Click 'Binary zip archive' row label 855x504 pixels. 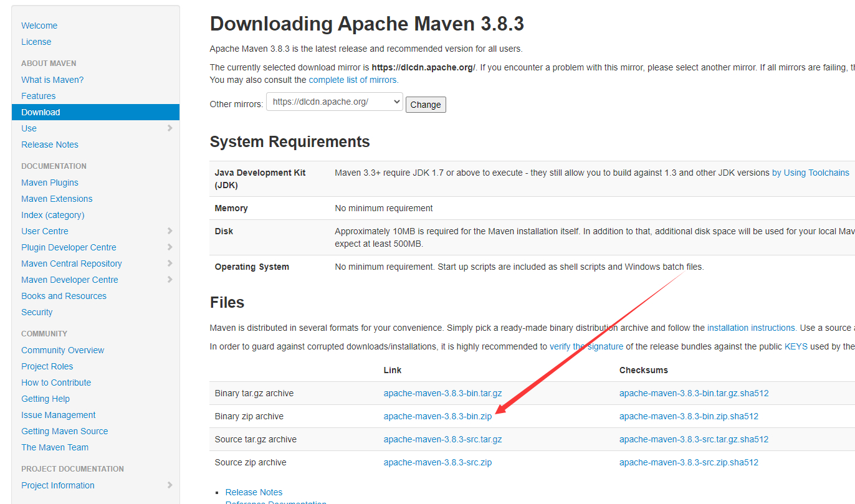[249, 416]
